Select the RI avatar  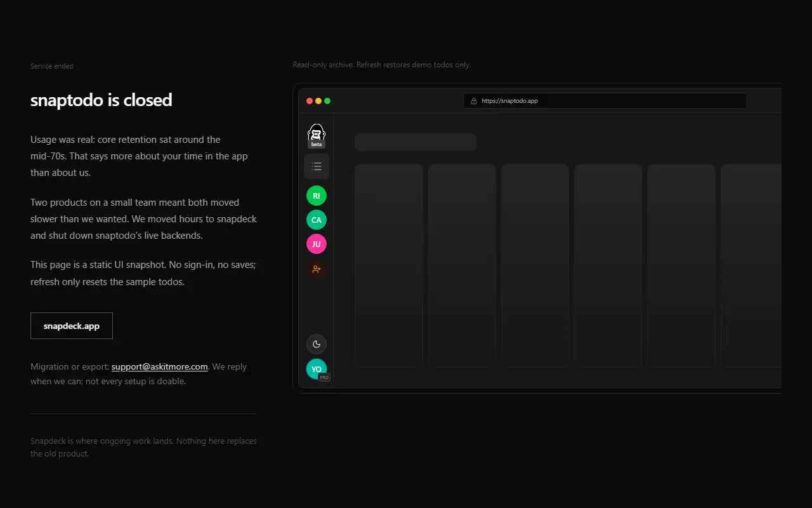pos(317,196)
